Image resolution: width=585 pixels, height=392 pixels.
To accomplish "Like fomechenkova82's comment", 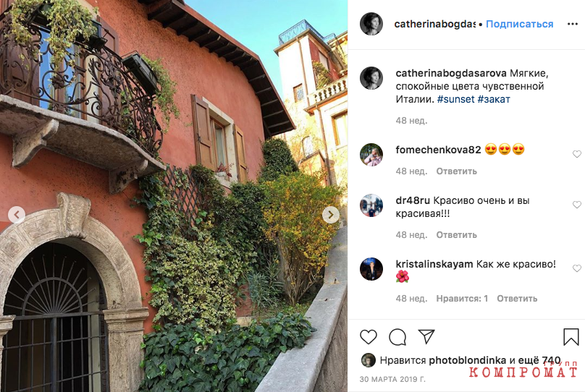I will [x=577, y=154].
